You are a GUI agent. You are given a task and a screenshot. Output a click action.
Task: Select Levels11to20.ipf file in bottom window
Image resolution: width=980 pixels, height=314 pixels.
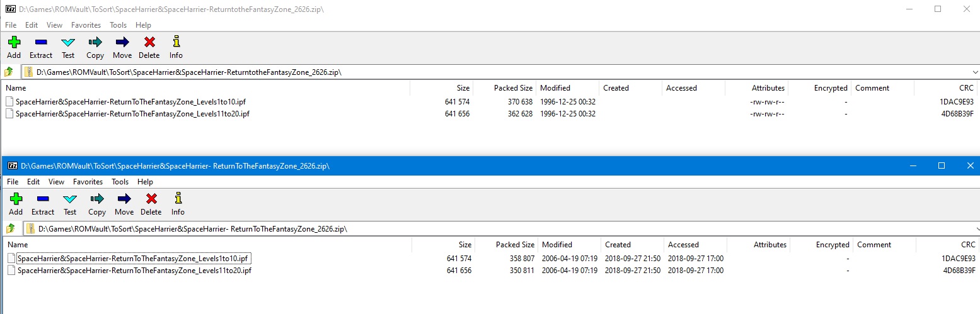[x=134, y=271]
